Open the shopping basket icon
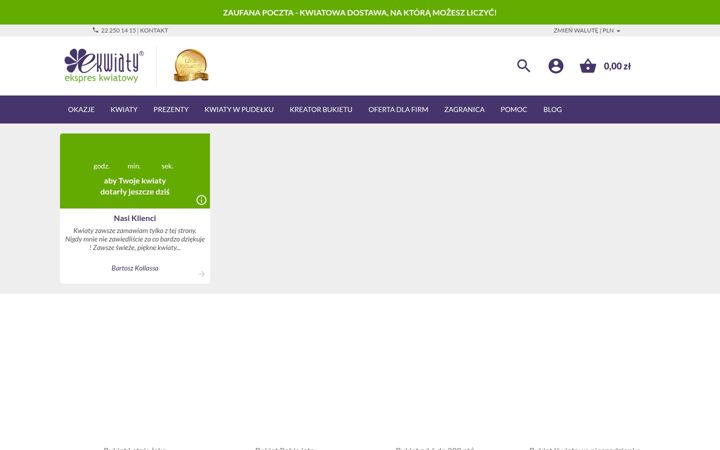 point(588,66)
